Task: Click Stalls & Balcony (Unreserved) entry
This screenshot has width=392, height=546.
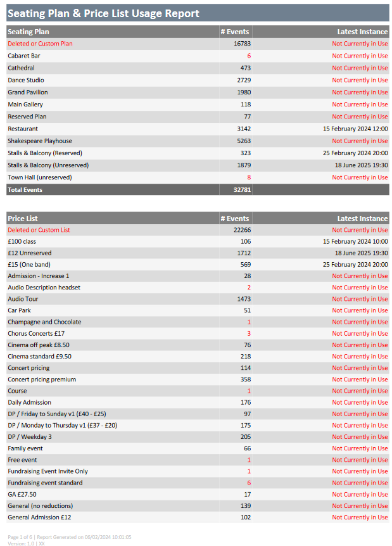Action: 48,165
